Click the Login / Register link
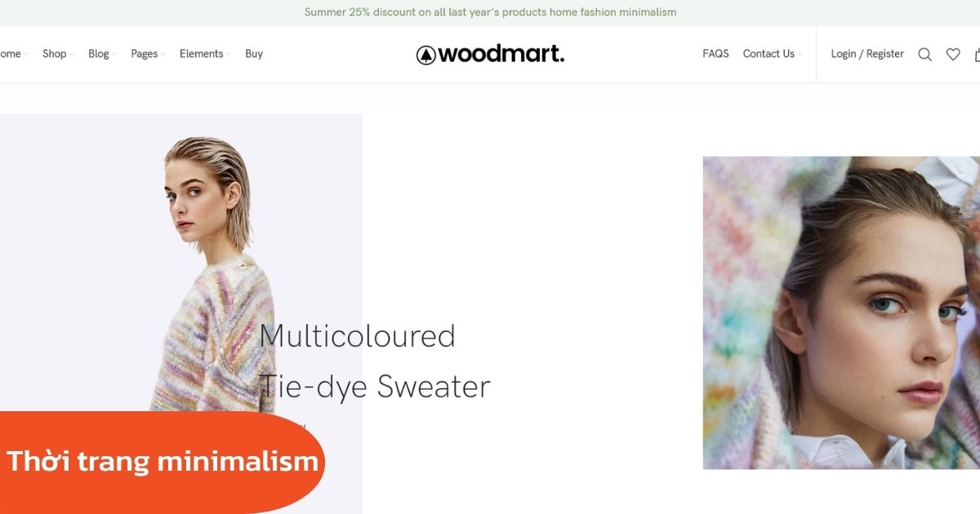This screenshot has width=980, height=514. tap(867, 54)
